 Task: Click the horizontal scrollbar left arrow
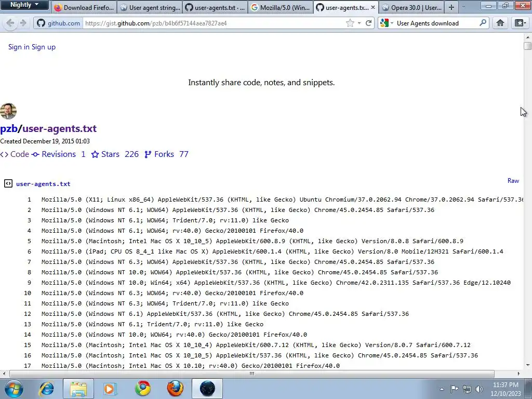[x=4, y=374]
